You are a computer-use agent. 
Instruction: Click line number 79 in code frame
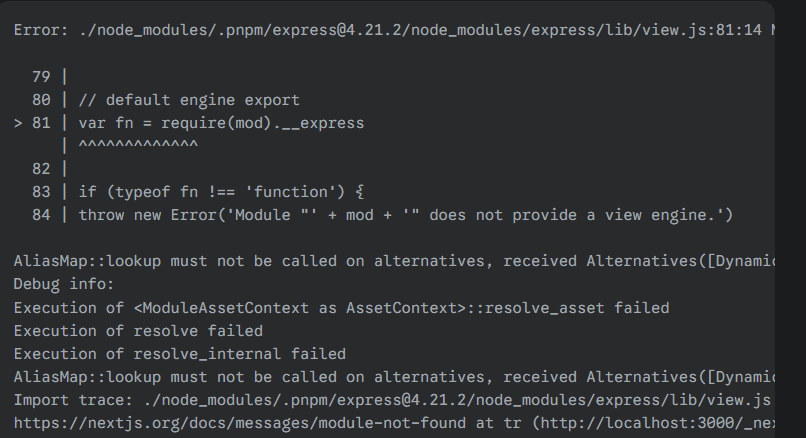coord(41,77)
